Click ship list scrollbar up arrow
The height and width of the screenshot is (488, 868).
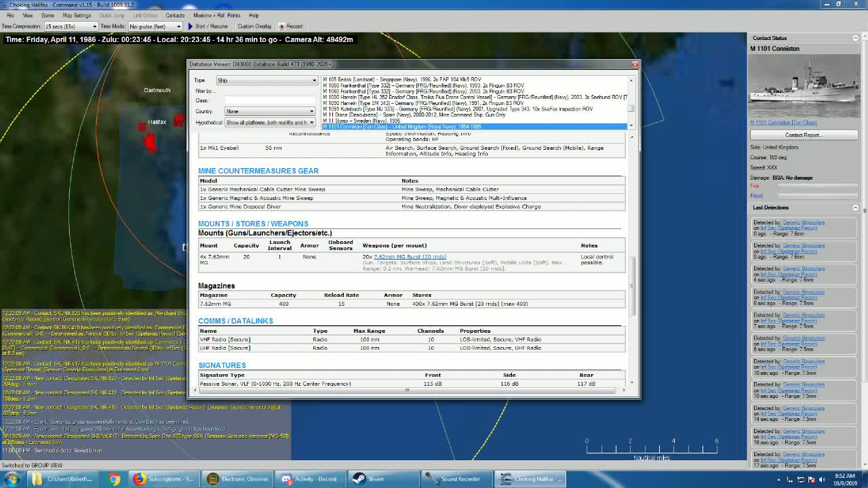tap(631, 80)
